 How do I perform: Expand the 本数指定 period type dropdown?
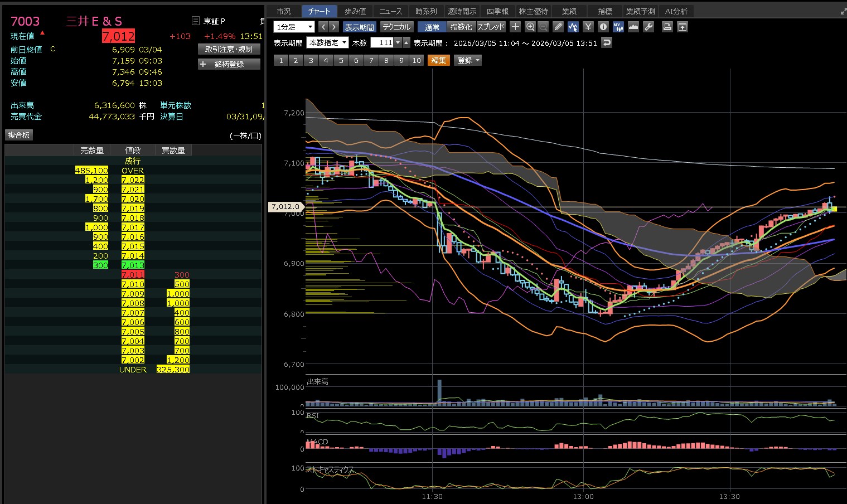click(328, 43)
